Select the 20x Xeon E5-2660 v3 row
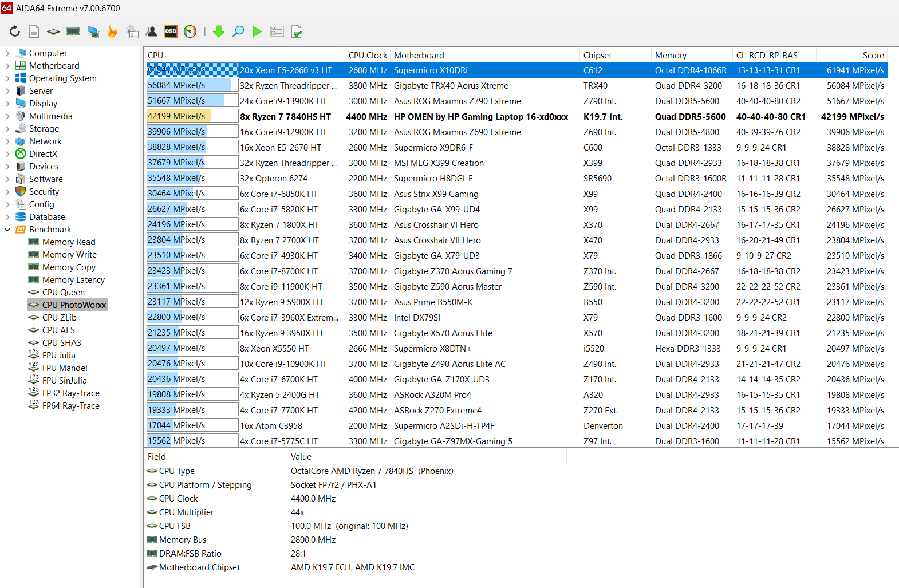The width and height of the screenshot is (899, 588). tap(516, 70)
